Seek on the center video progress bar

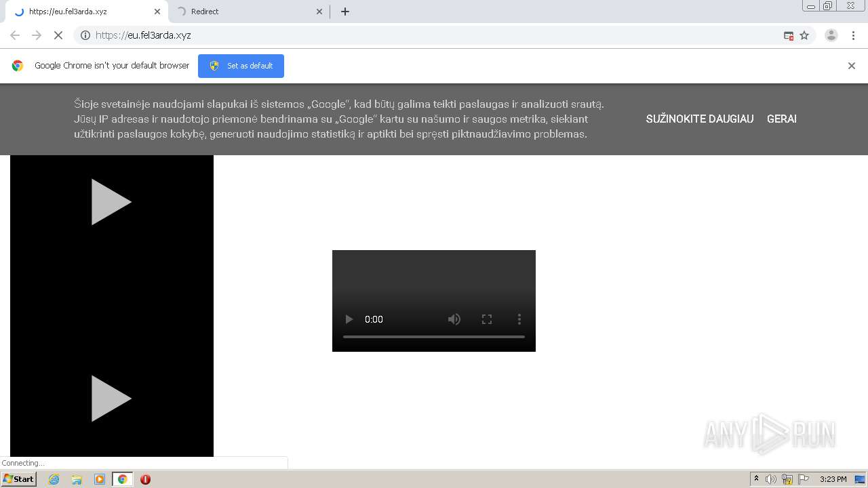pos(434,337)
